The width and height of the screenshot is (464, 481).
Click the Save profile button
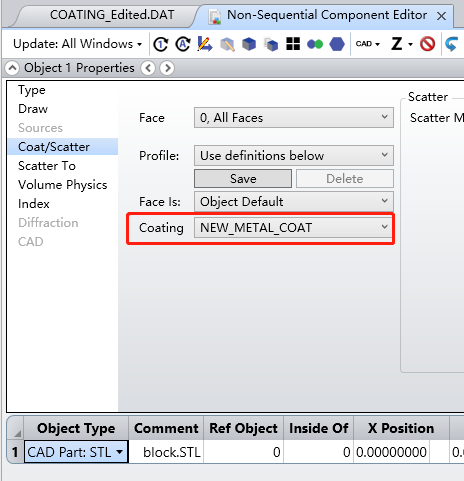tap(243, 179)
